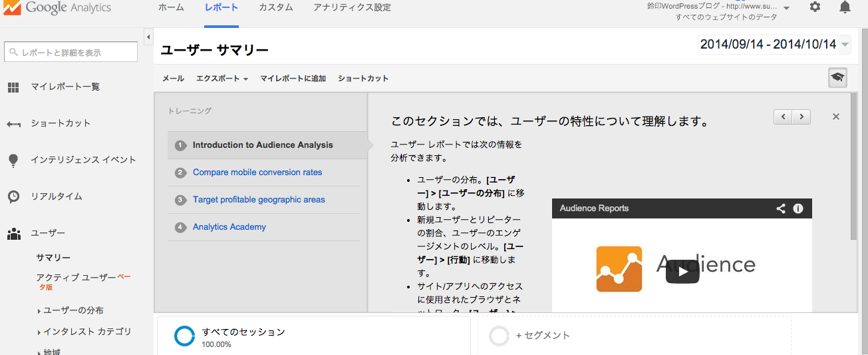Collapse the left sidebar arrow
The width and height of the screenshot is (868, 355).
(148, 37)
